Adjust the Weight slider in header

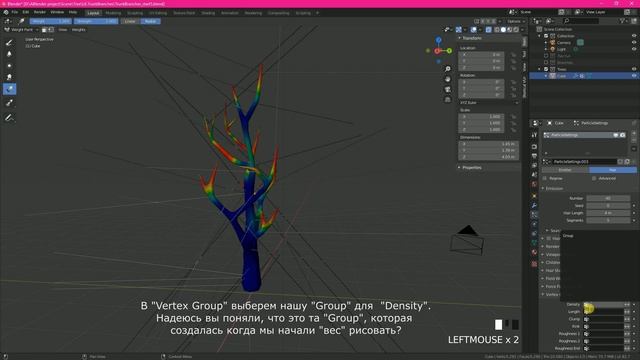[51, 21]
